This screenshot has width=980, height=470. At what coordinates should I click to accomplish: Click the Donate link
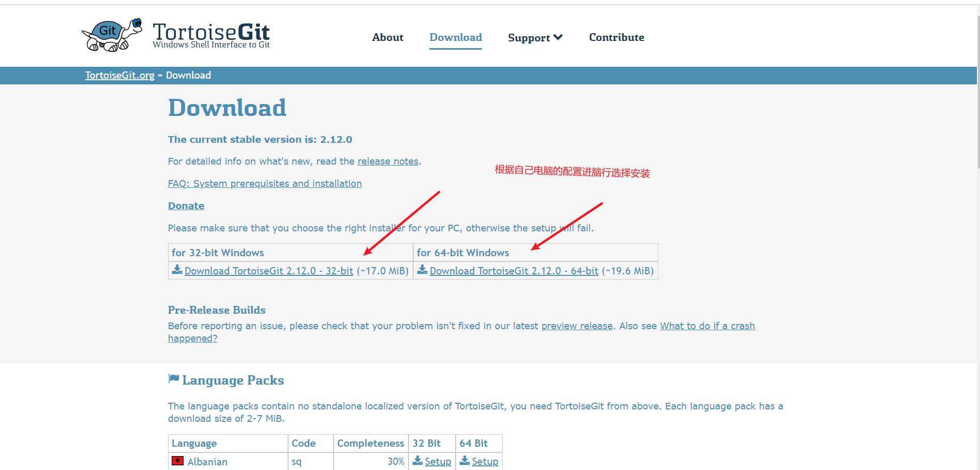[x=186, y=206]
